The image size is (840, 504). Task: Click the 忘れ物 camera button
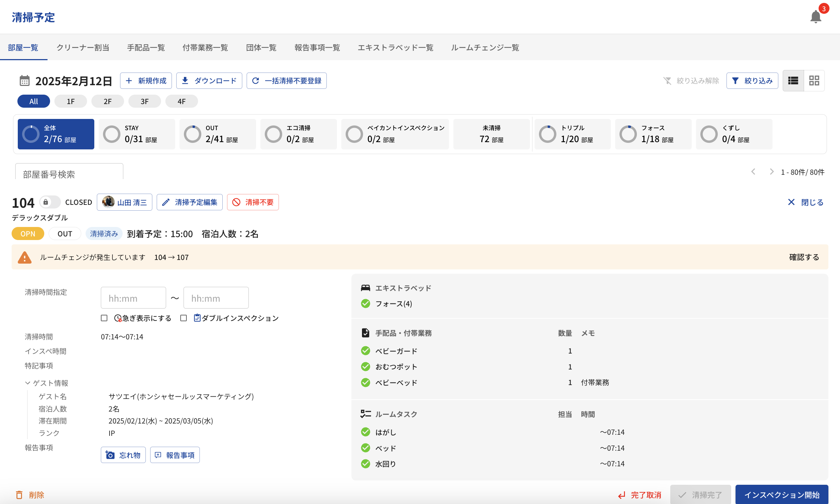(123, 455)
